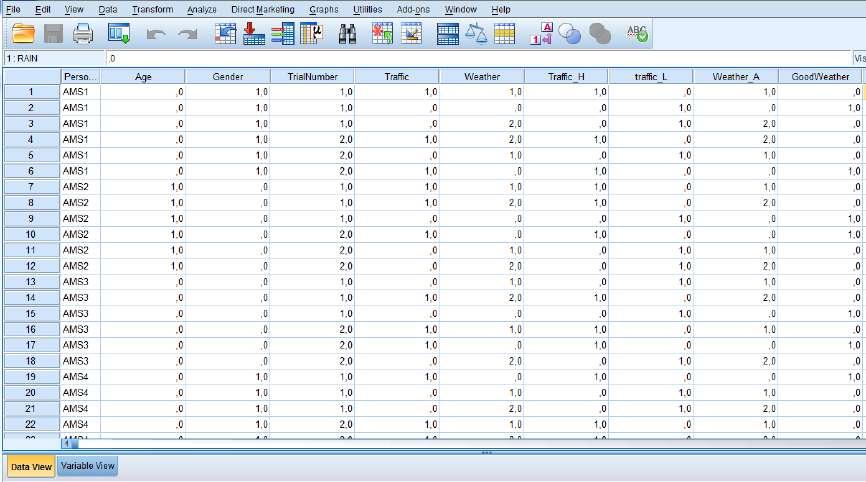Click the AMS2 cell in row 7
866x482 pixels.
pyautogui.click(x=80, y=187)
